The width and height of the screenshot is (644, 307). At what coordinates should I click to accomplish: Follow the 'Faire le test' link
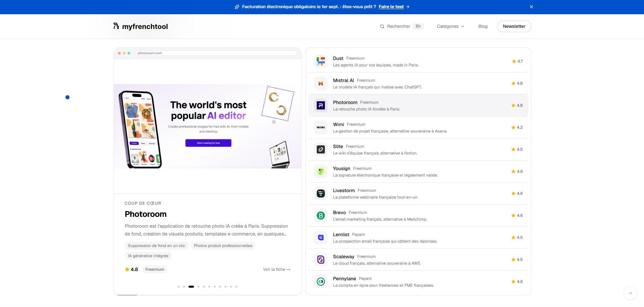(x=394, y=7)
